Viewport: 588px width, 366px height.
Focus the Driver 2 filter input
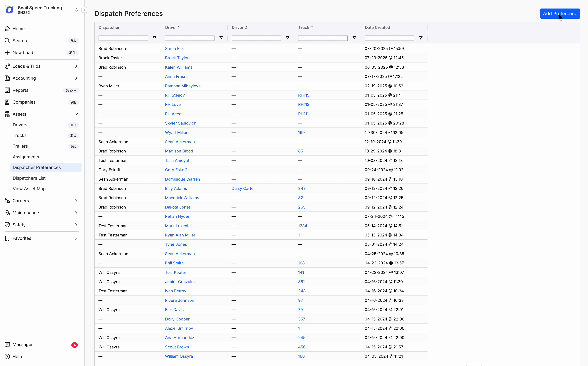pyautogui.click(x=256, y=38)
